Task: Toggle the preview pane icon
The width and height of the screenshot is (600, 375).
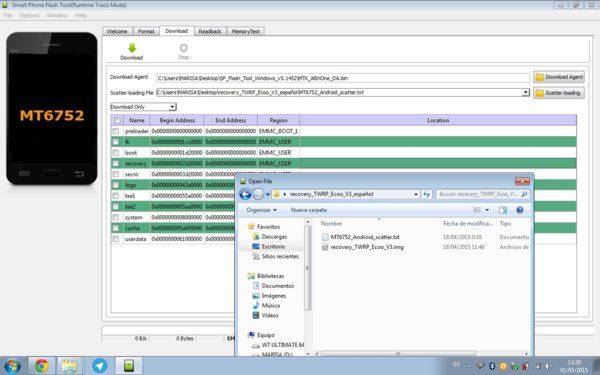Action: tap(503, 210)
